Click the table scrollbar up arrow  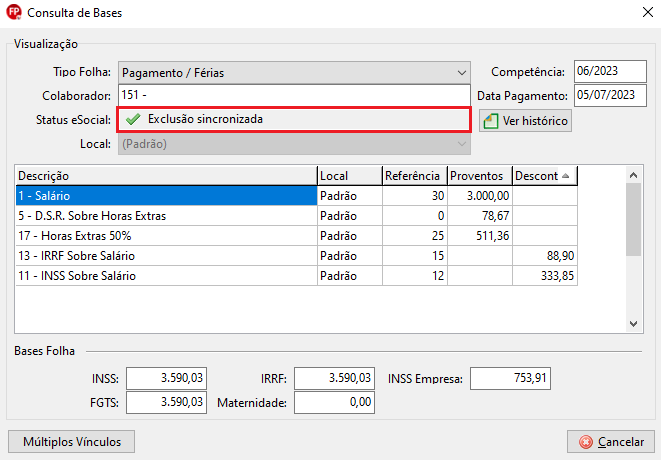(x=633, y=175)
